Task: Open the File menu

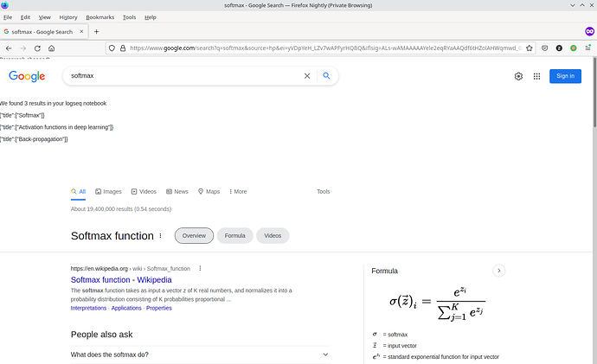Action: click(x=8, y=17)
